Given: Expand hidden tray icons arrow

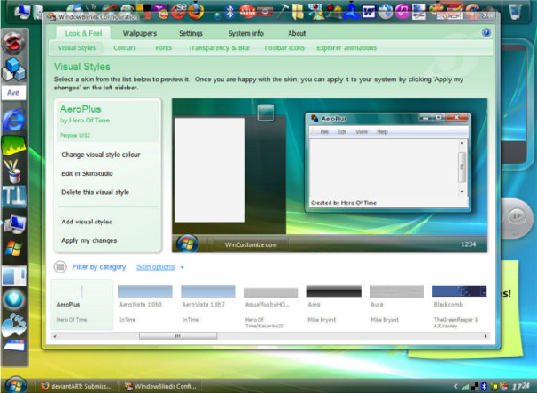Looking at the screenshot, I should 455,386.
